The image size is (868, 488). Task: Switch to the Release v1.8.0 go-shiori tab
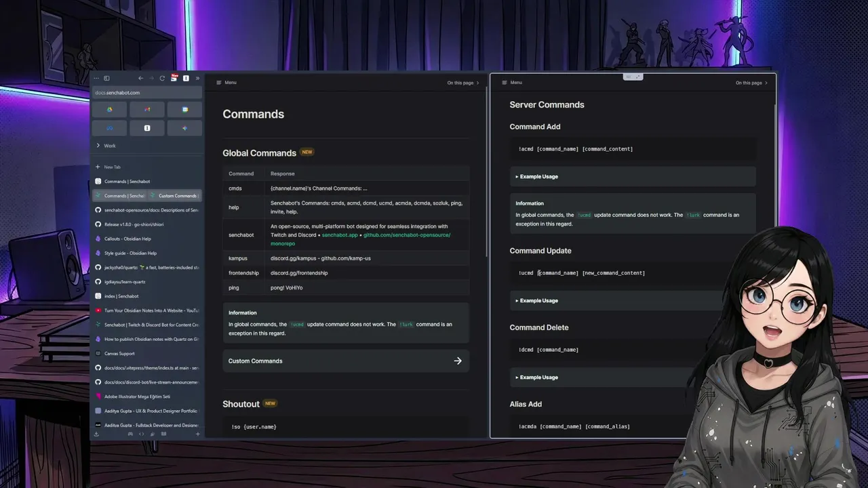[147, 224]
